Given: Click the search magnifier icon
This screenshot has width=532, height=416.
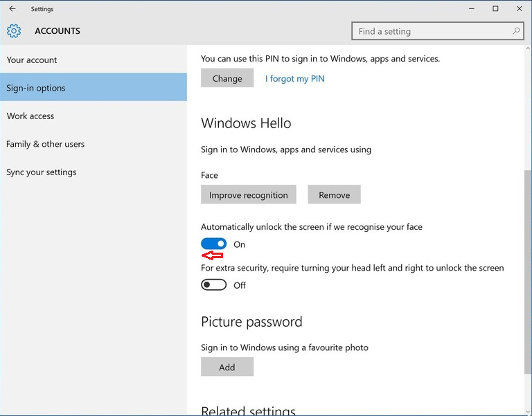Looking at the screenshot, I should (515, 31).
